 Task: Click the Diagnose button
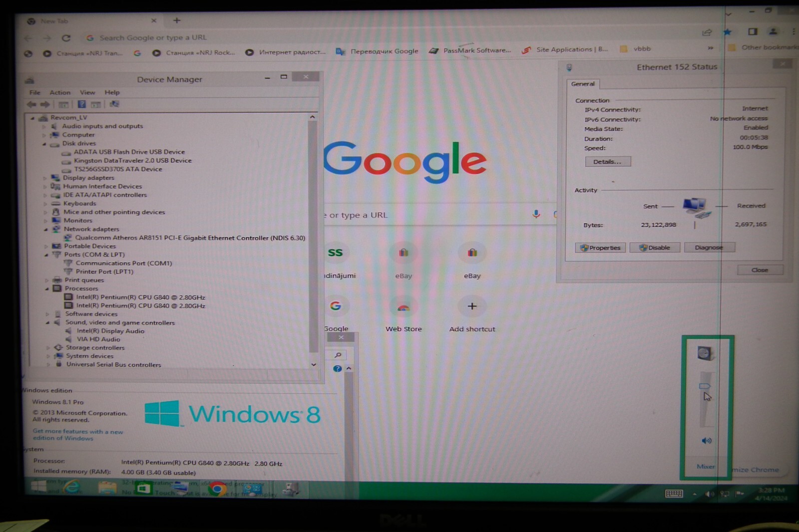[709, 247]
